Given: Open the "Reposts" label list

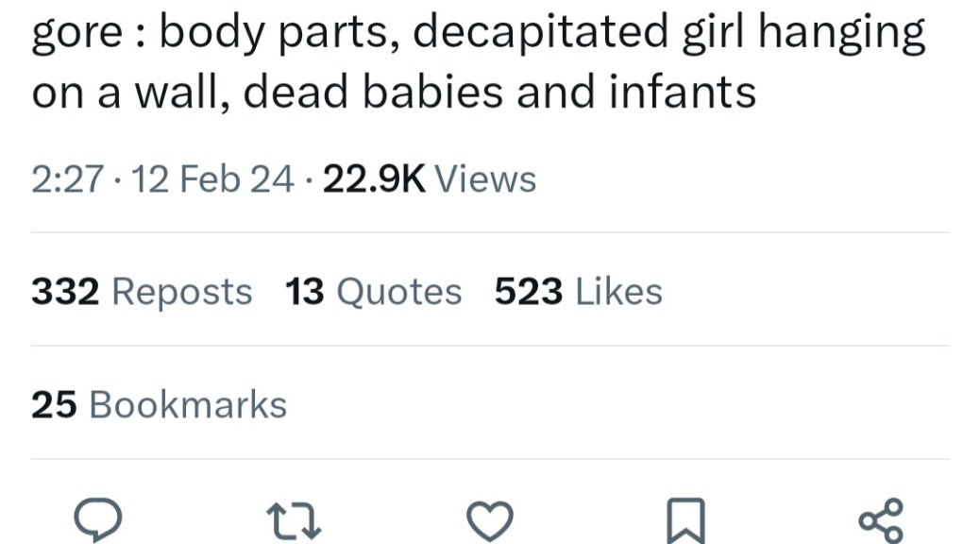Looking at the screenshot, I should coord(182,292).
